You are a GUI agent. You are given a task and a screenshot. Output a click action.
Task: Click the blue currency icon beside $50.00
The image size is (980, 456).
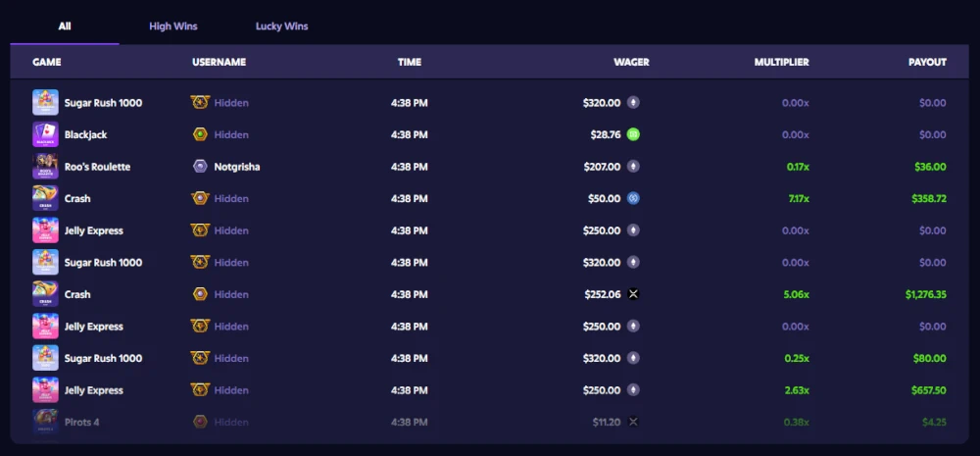click(x=633, y=198)
